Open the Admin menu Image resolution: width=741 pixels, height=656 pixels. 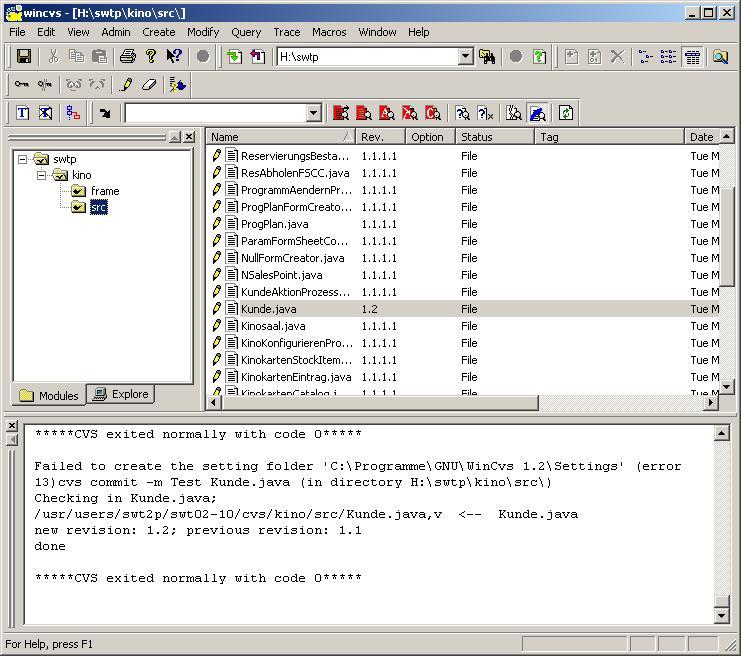(116, 32)
